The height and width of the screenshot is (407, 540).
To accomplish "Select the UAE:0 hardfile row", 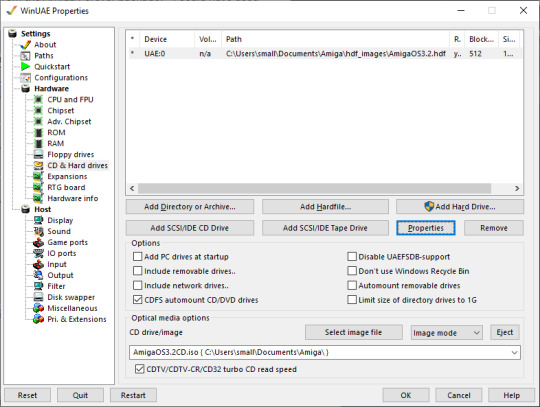I will point(324,54).
